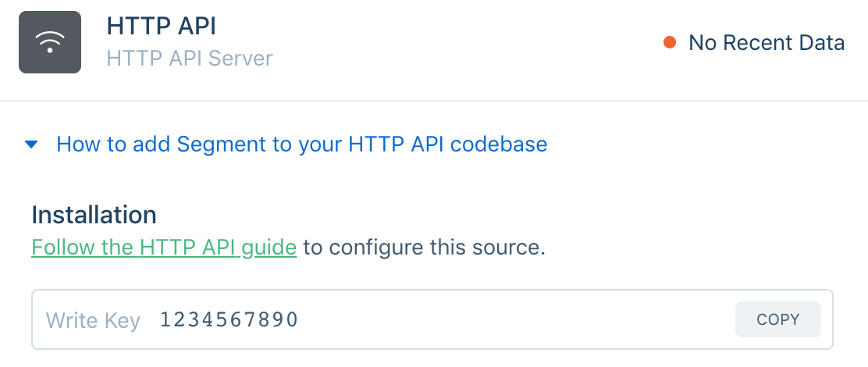Select the 1234567890 key value
This screenshot has width=868, height=367.
229,319
